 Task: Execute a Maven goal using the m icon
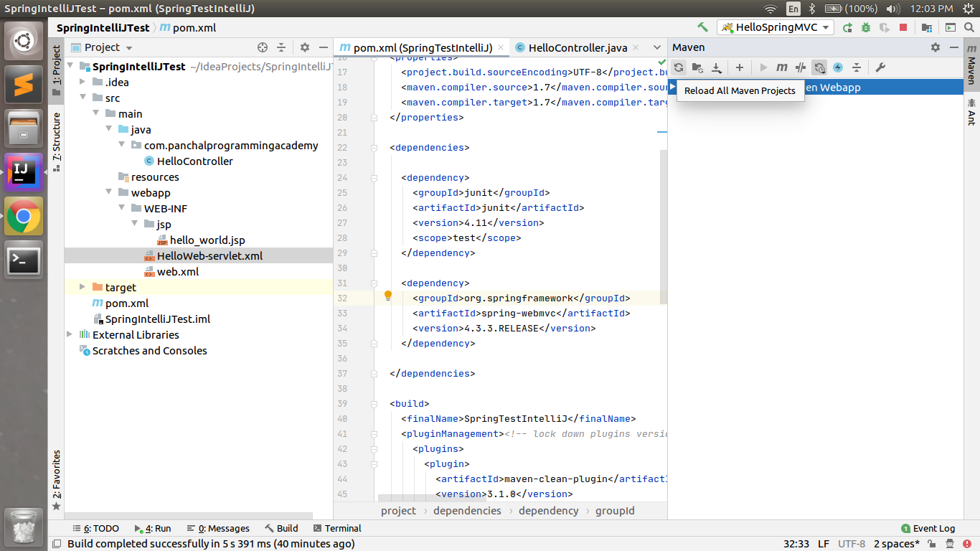point(781,67)
